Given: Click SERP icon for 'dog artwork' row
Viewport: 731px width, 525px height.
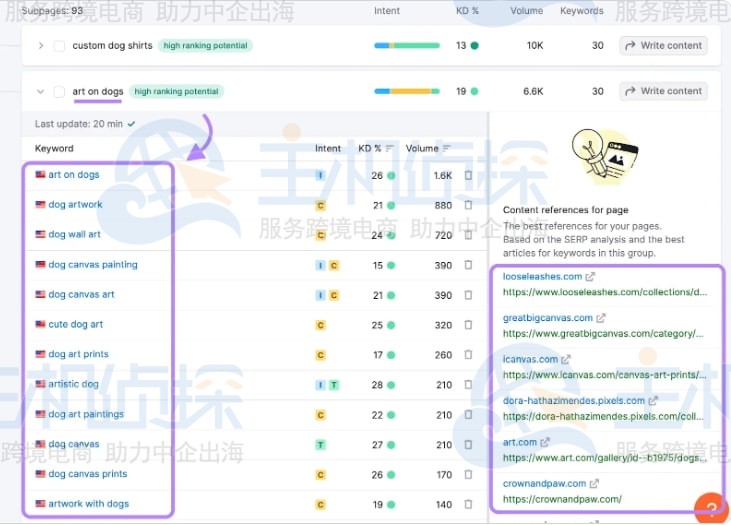Looking at the screenshot, I should (468, 205).
